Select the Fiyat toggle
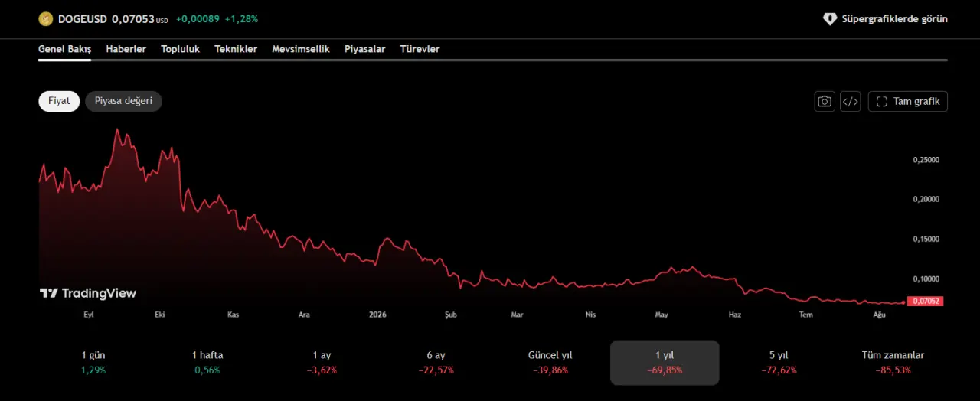 (x=59, y=101)
